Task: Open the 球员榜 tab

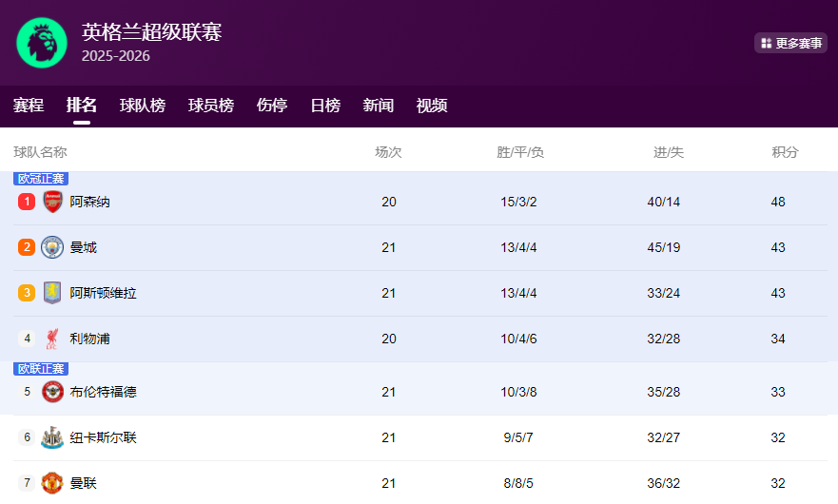Action: pyautogui.click(x=211, y=106)
